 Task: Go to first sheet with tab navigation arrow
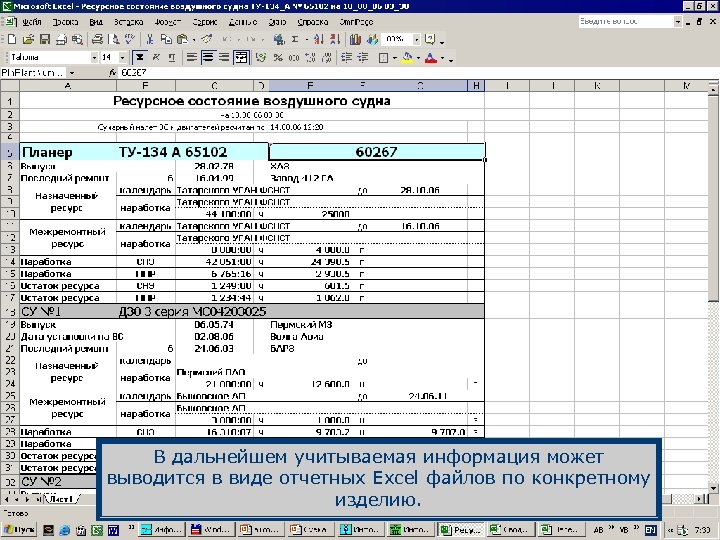click(6, 499)
